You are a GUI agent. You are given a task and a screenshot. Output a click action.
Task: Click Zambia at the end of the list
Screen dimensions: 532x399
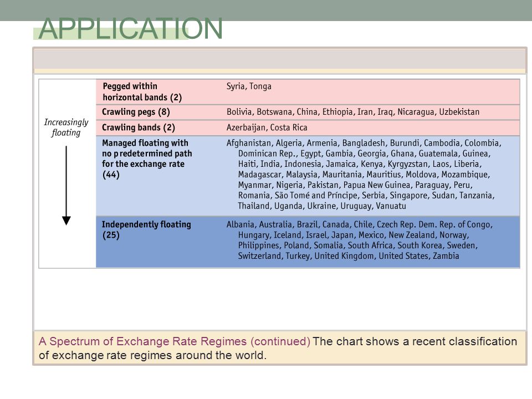pos(446,256)
